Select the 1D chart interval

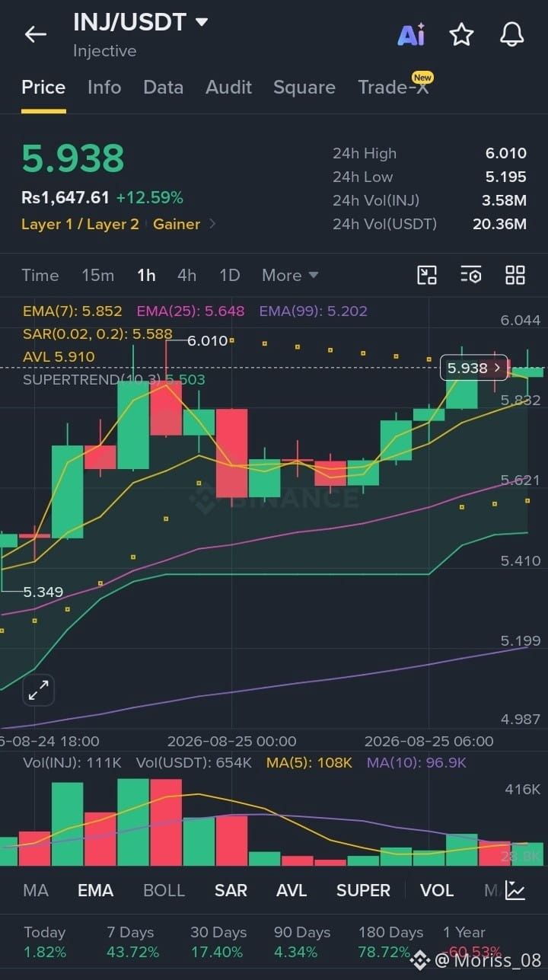(229, 275)
